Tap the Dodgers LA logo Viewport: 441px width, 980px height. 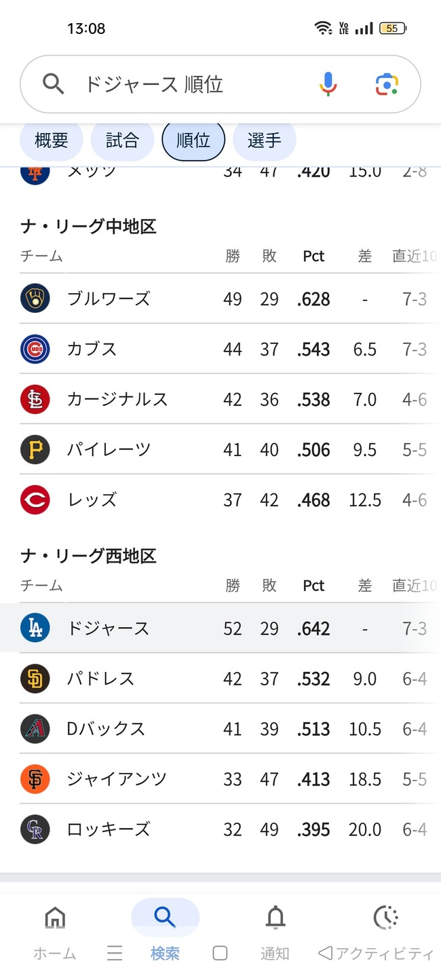(35, 628)
